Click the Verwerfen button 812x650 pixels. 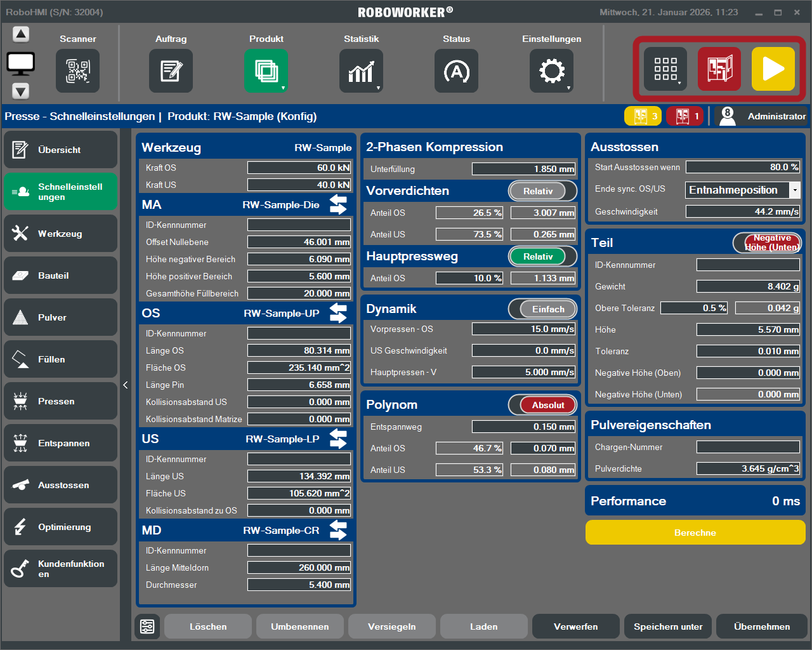click(x=576, y=627)
